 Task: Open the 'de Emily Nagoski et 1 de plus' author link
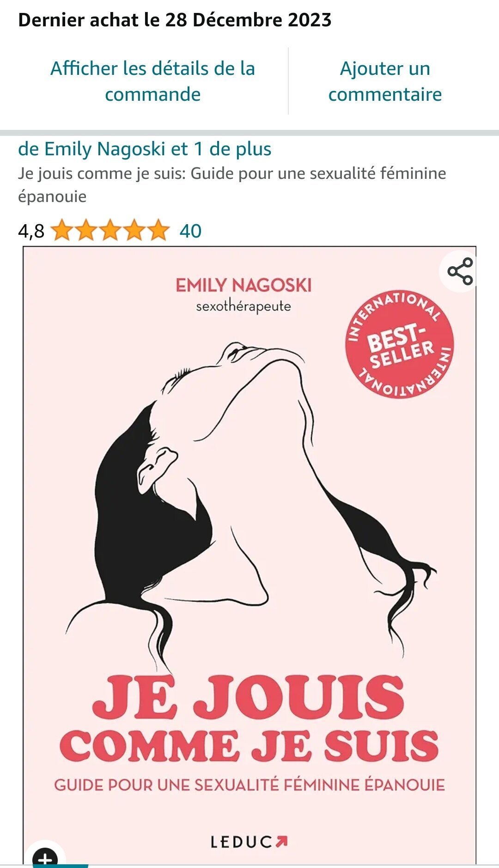pos(145,149)
